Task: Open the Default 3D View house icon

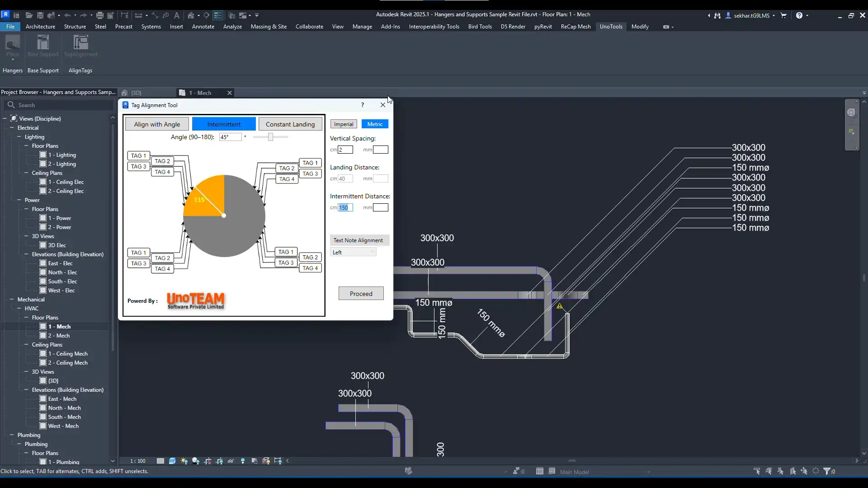Action: (191, 15)
